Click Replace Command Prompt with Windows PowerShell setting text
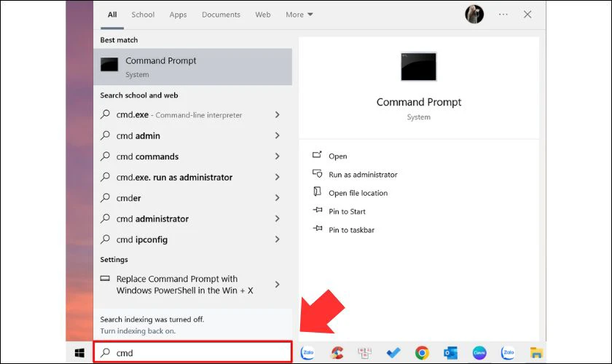Screen dimensions: 612x364 pos(184,285)
